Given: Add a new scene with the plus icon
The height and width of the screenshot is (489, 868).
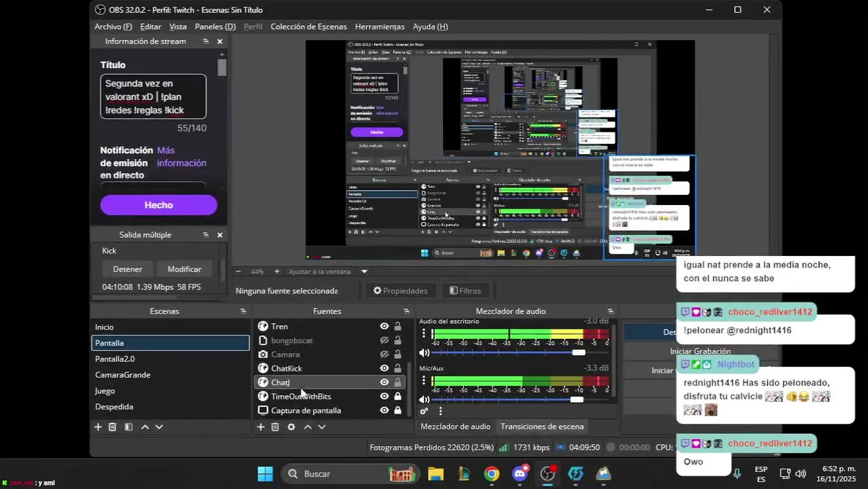Looking at the screenshot, I should 98,427.
